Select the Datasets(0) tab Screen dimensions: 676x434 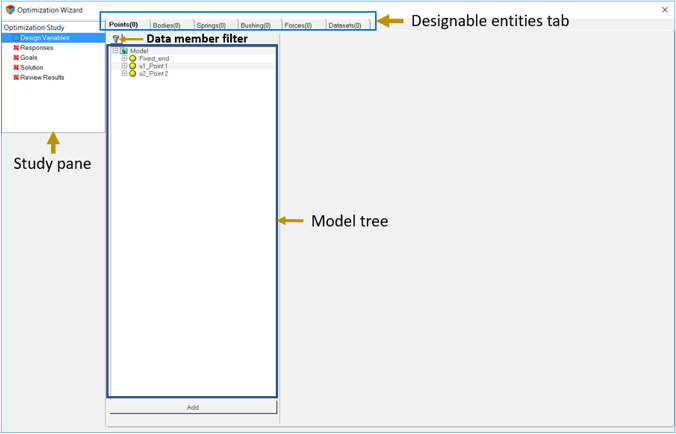[x=344, y=25]
